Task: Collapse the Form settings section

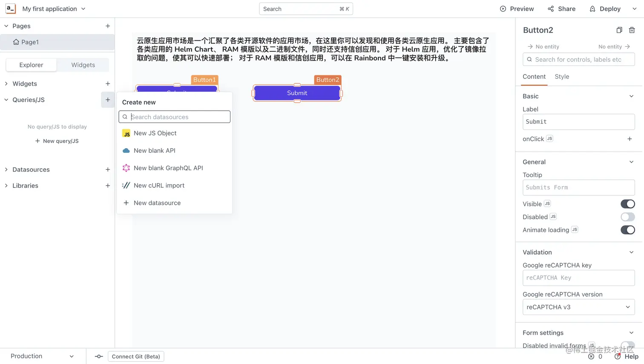Action: (632, 333)
